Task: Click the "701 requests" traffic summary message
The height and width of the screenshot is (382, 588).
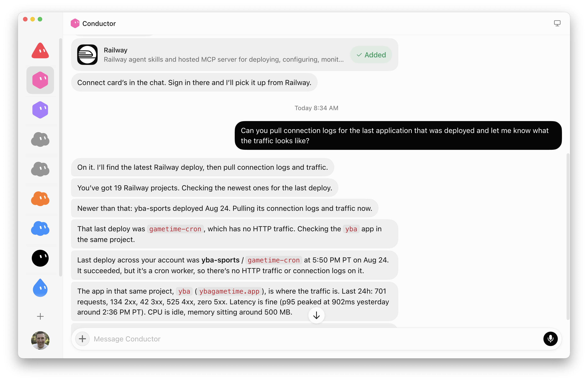Action: (234, 301)
